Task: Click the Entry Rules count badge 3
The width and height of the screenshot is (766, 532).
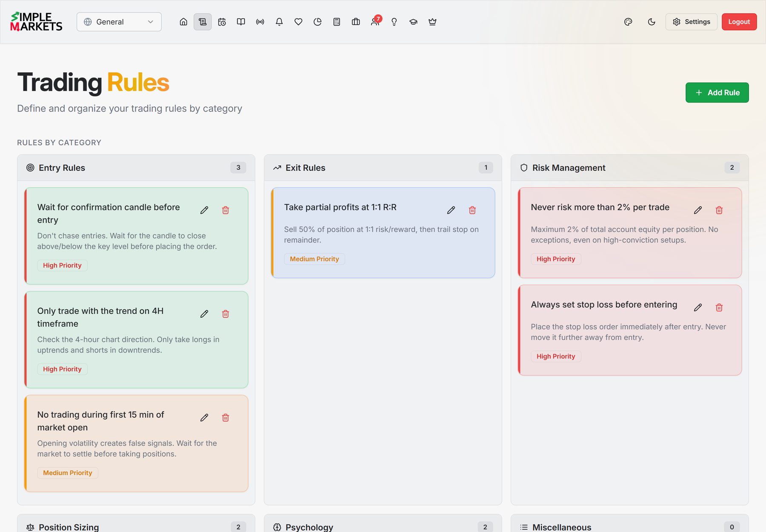Action: pos(238,168)
